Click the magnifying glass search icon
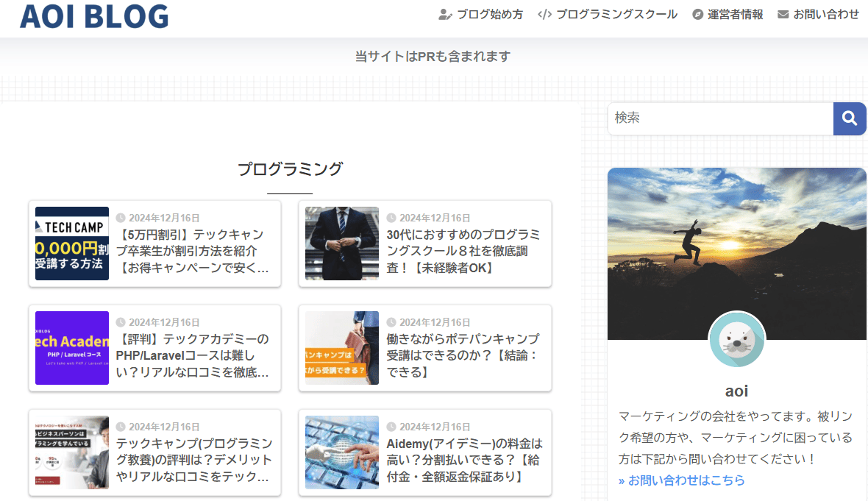Screen dimensions: 868x501 [x=850, y=118]
